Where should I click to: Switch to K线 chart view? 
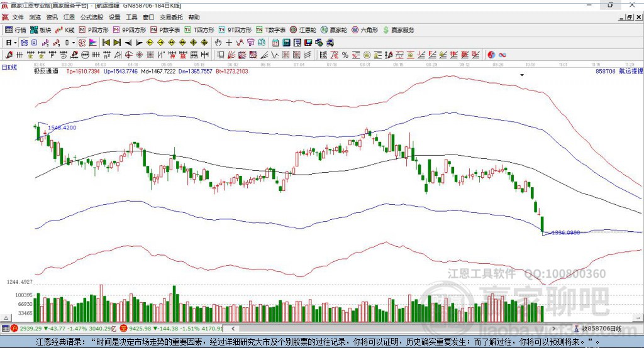pyautogui.click(x=65, y=30)
